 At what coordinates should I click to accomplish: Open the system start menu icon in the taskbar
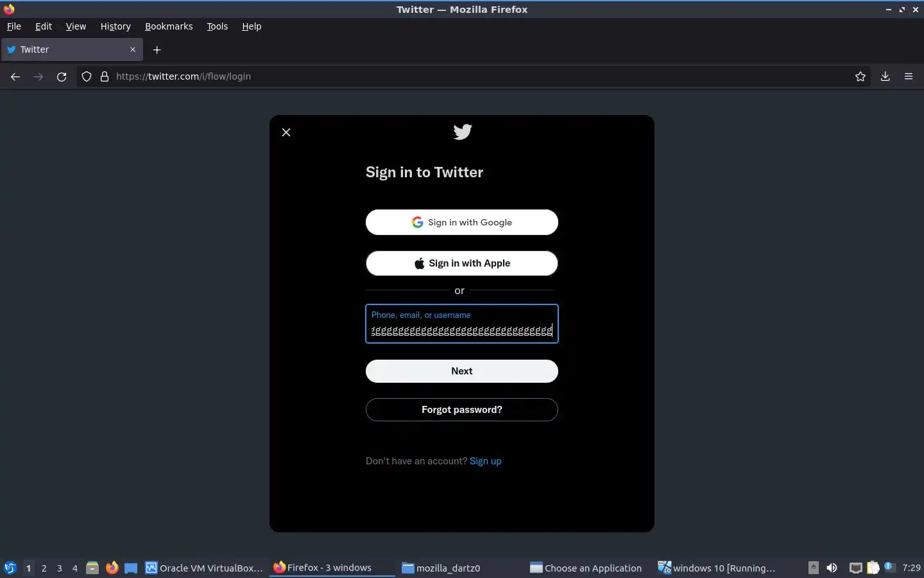10,568
